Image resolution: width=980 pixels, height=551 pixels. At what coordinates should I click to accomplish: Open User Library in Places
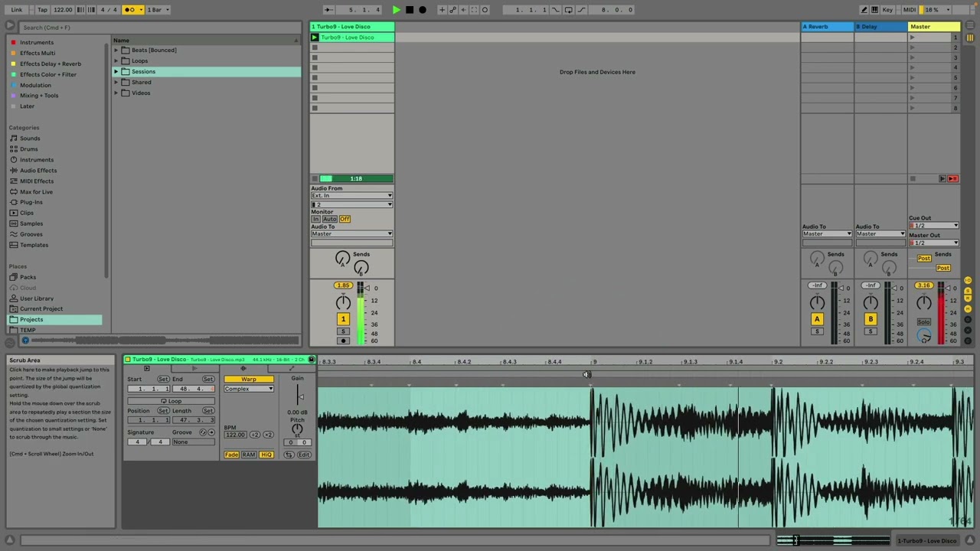tap(36, 298)
